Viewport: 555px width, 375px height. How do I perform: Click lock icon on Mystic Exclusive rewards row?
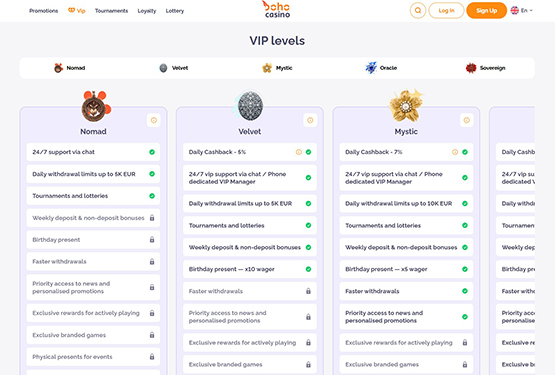465,343
